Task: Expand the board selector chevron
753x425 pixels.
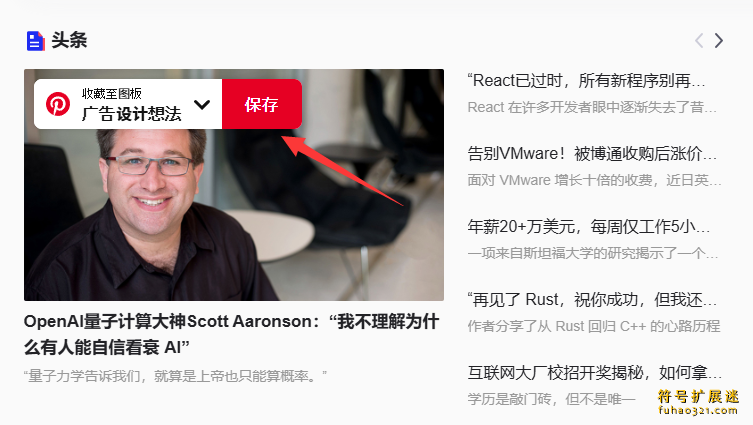Action: point(202,104)
